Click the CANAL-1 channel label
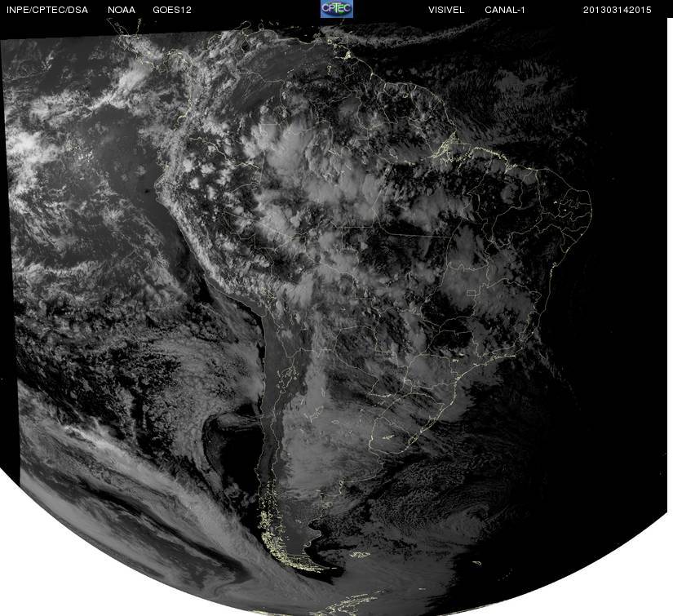This screenshot has height=616, width=673. (x=505, y=10)
